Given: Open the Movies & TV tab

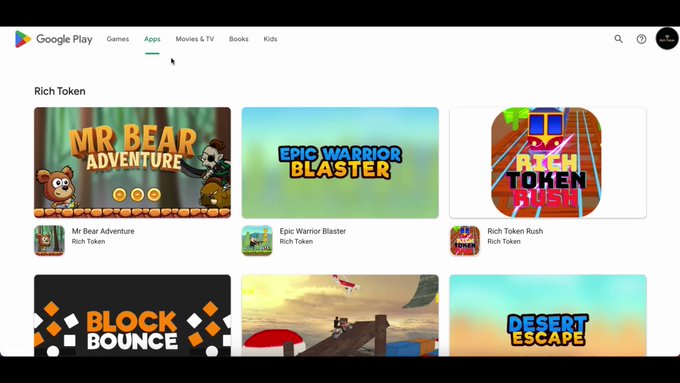Looking at the screenshot, I should point(195,39).
